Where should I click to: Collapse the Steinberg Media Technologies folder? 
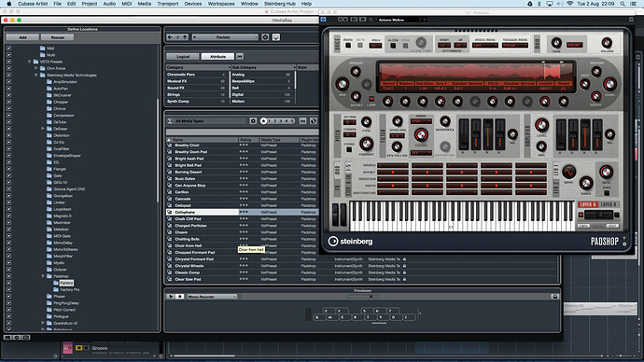36,76
